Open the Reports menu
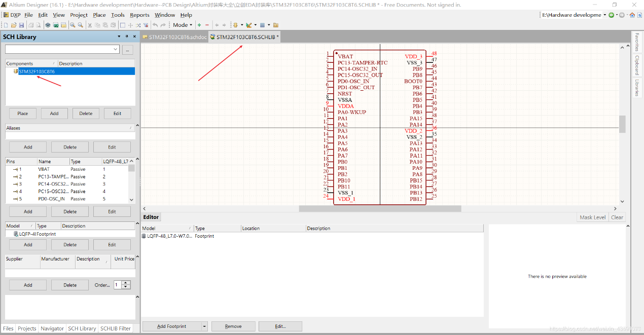Viewport: 644px width, 335px height. pos(139,15)
